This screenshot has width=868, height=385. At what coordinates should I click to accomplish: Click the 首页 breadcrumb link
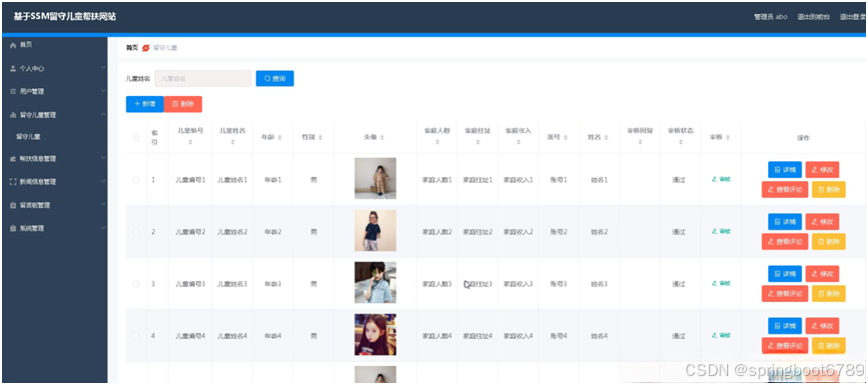click(x=132, y=48)
